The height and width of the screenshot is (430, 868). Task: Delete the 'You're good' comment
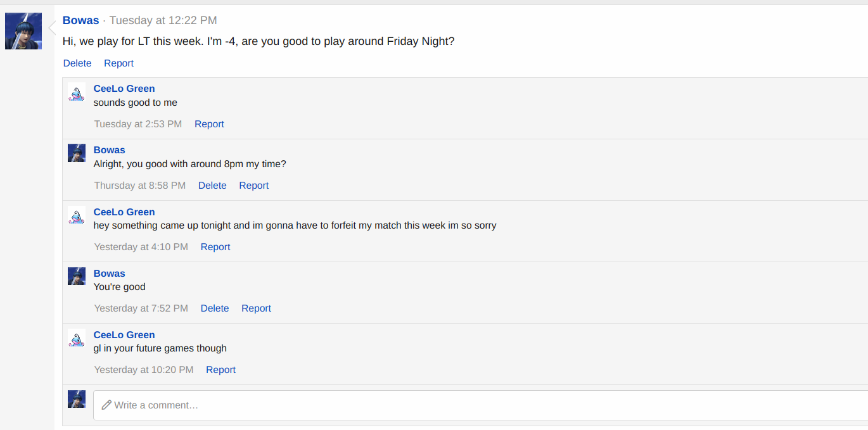pos(215,308)
